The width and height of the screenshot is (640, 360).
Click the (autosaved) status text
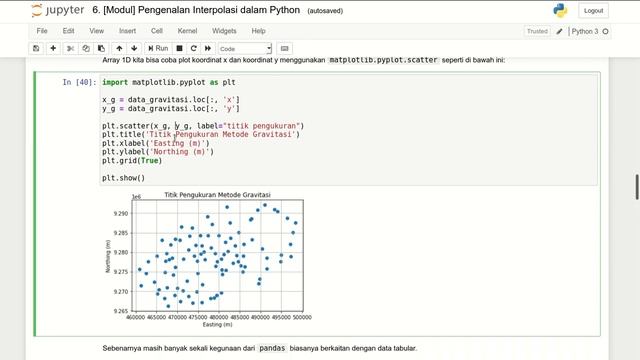point(325,11)
